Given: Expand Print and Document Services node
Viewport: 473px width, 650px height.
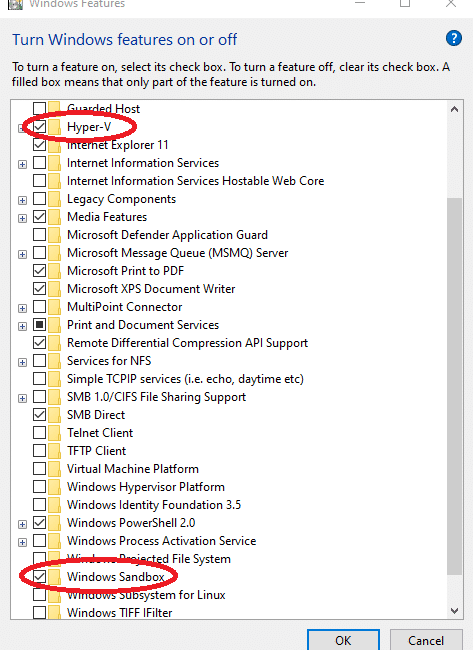Looking at the screenshot, I should tap(22, 327).
